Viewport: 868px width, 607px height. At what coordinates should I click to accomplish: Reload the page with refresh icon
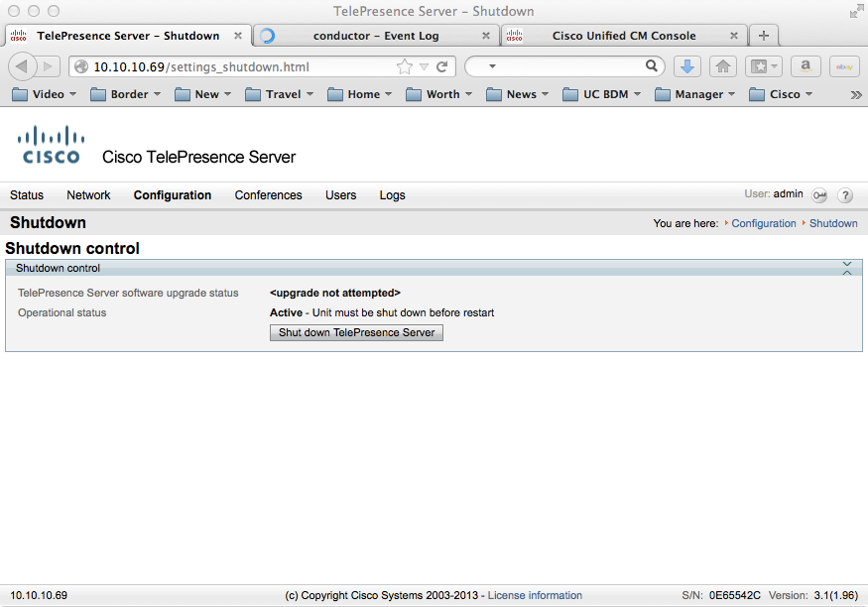click(441, 67)
